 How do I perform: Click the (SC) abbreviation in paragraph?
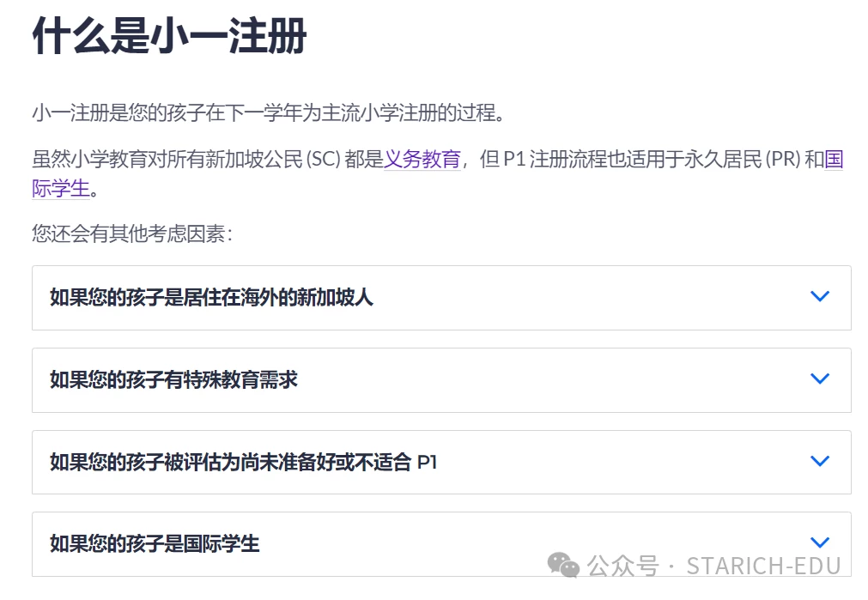(324, 160)
